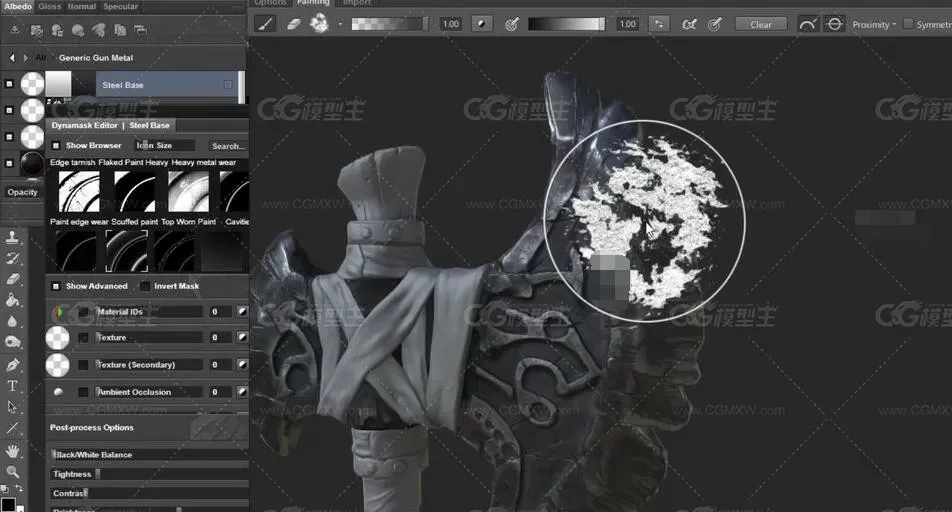Enable the Texture checkbox
Screen dimensions: 952x512
83,338
